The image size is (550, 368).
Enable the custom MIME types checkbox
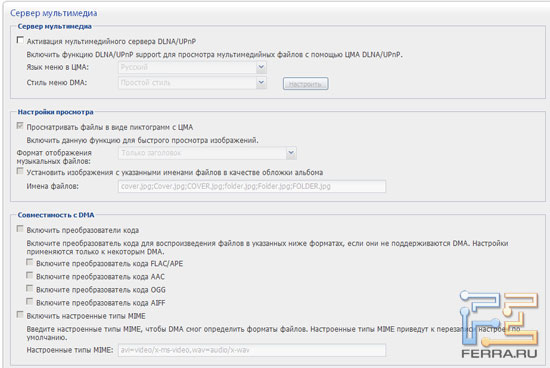pyautogui.click(x=20, y=315)
